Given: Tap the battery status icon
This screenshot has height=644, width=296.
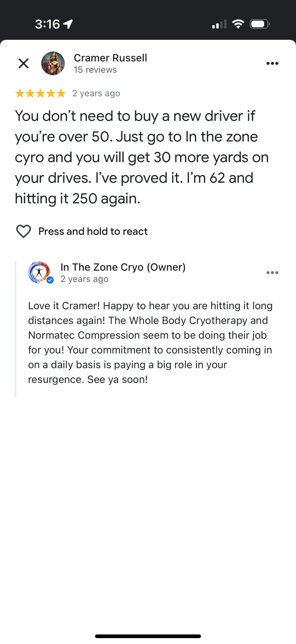Looking at the screenshot, I should click(260, 24).
